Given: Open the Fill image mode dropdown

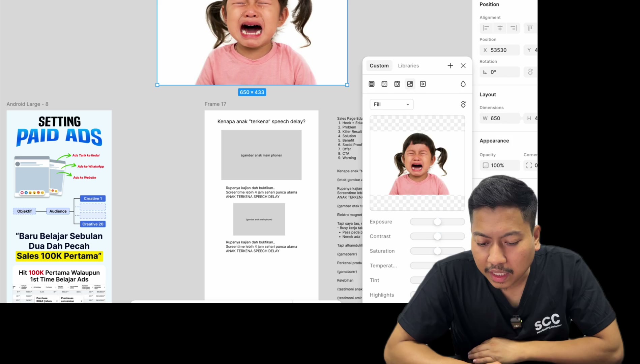Looking at the screenshot, I should click(x=391, y=104).
